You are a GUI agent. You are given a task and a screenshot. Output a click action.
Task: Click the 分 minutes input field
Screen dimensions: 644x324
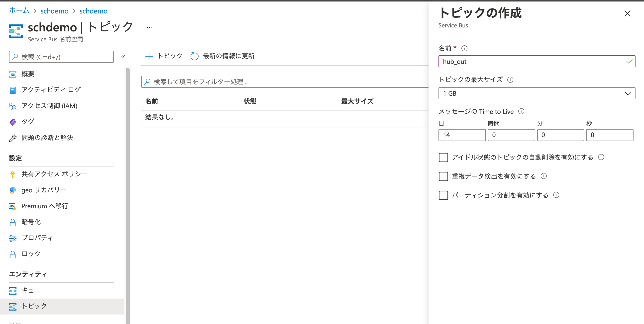(560, 135)
